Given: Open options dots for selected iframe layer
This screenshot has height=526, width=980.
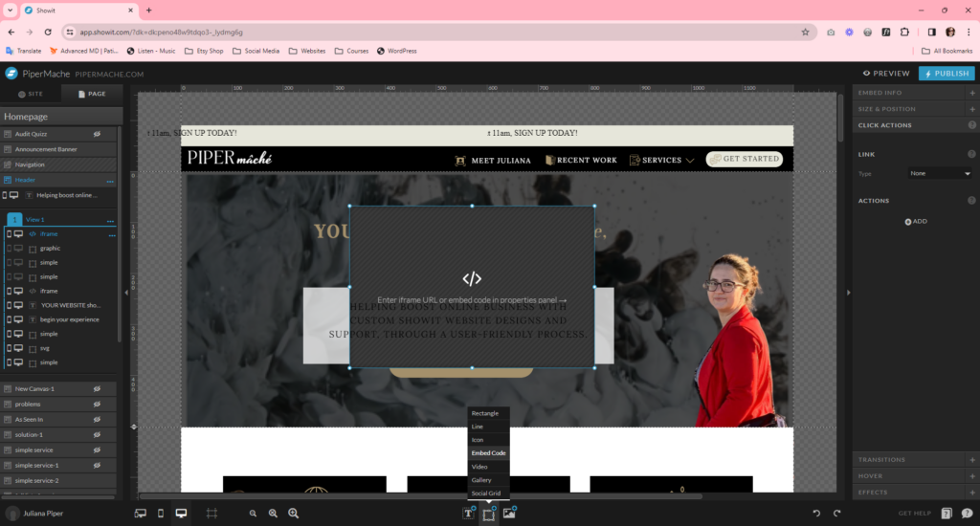Looking at the screenshot, I should tap(112, 235).
